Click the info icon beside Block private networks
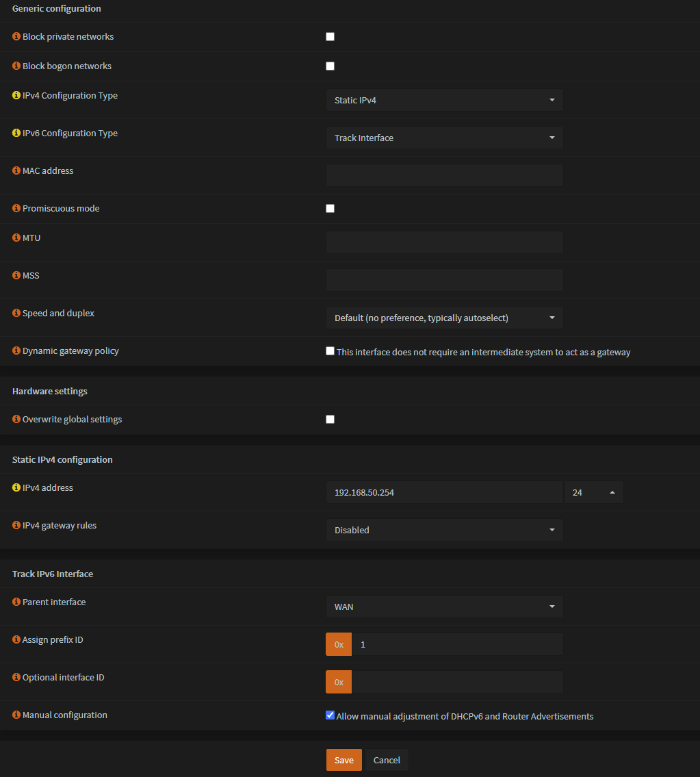The height and width of the screenshot is (777, 700). (16, 37)
